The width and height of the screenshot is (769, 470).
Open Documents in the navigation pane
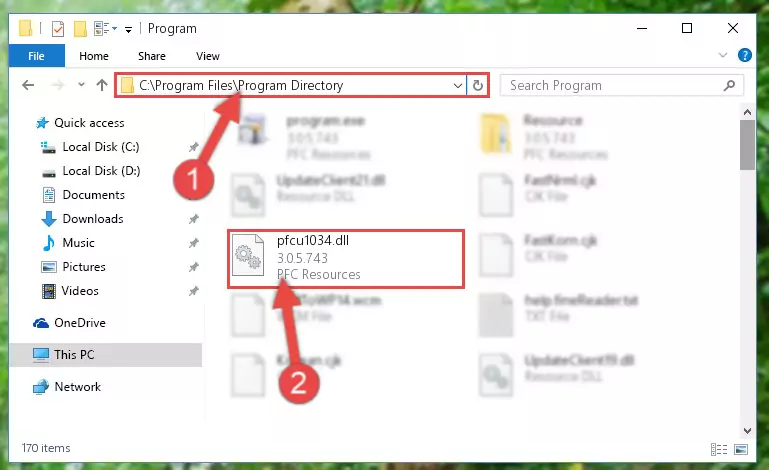(x=93, y=195)
